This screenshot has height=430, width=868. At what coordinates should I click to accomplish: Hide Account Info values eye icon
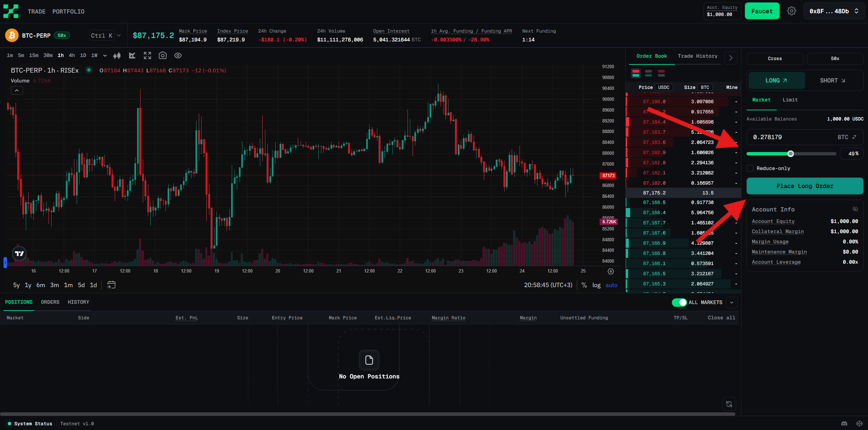point(855,209)
